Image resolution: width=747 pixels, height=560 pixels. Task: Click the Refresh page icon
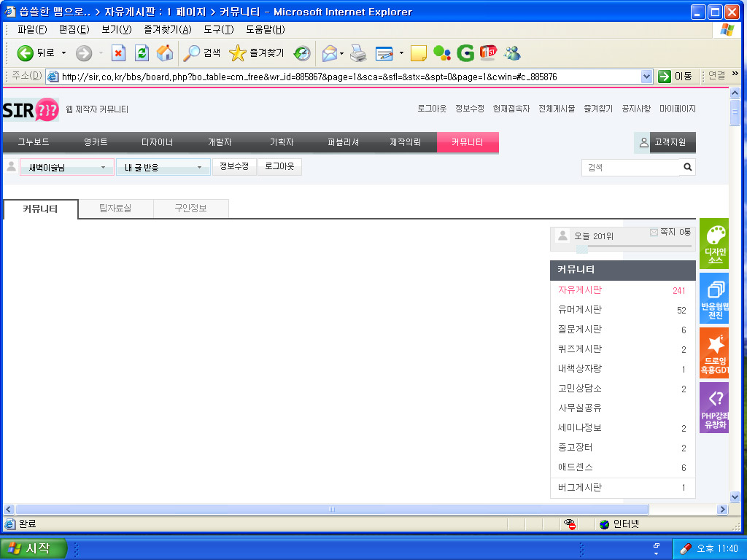142,53
